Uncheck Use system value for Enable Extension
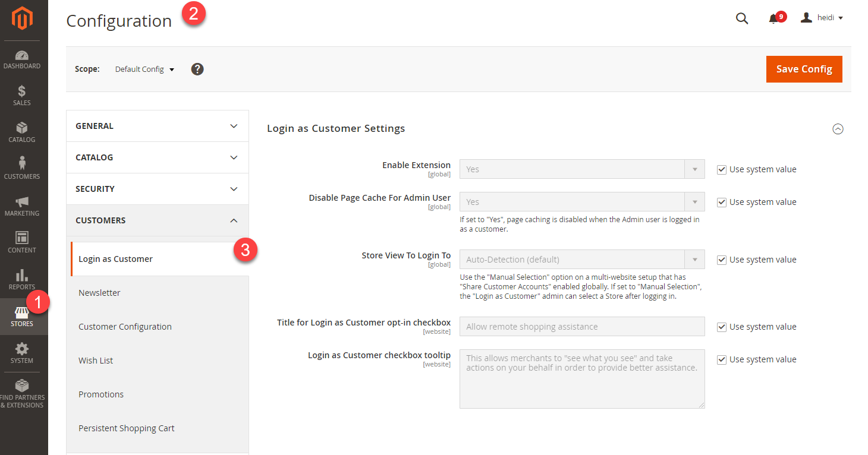 tap(721, 169)
